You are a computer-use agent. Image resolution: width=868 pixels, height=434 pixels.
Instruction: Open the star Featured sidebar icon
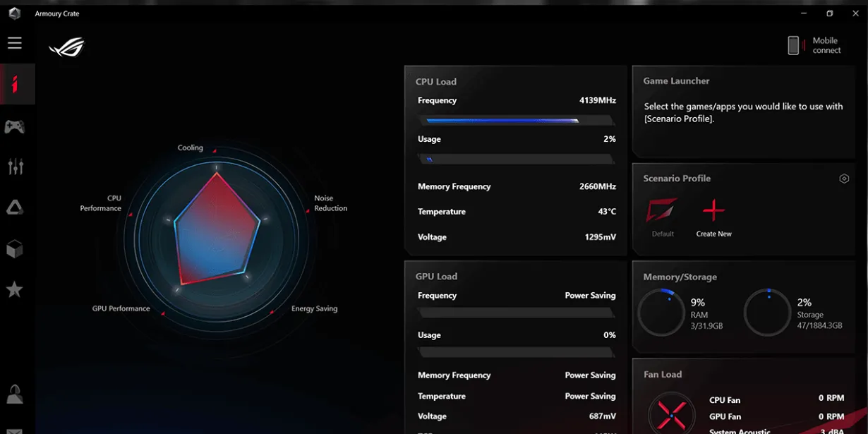point(15,289)
